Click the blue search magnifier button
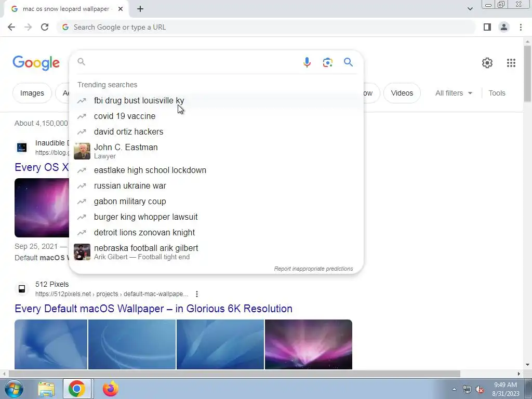This screenshot has height=399, width=532. coord(348,62)
